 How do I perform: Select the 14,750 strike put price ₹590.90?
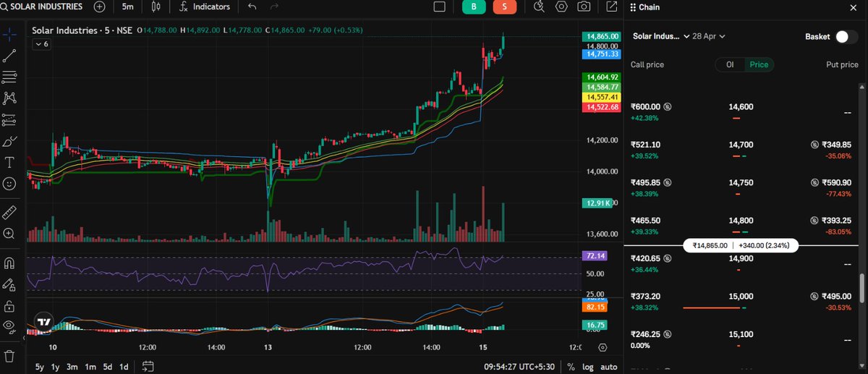pyautogui.click(x=835, y=182)
